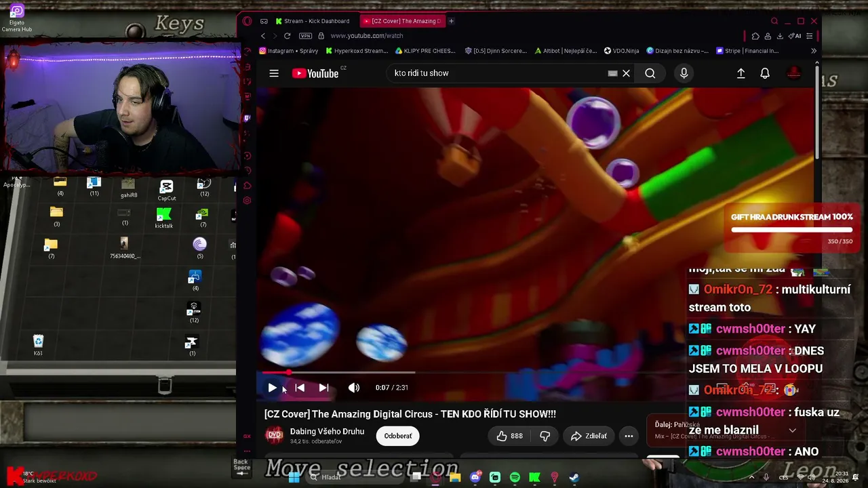
Task: Like the video with 888 likes
Action: click(509, 436)
